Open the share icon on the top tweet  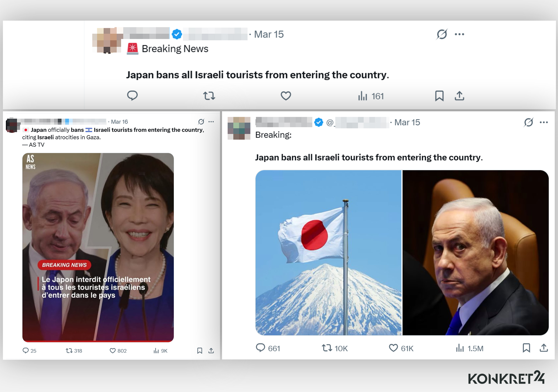click(x=459, y=96)
